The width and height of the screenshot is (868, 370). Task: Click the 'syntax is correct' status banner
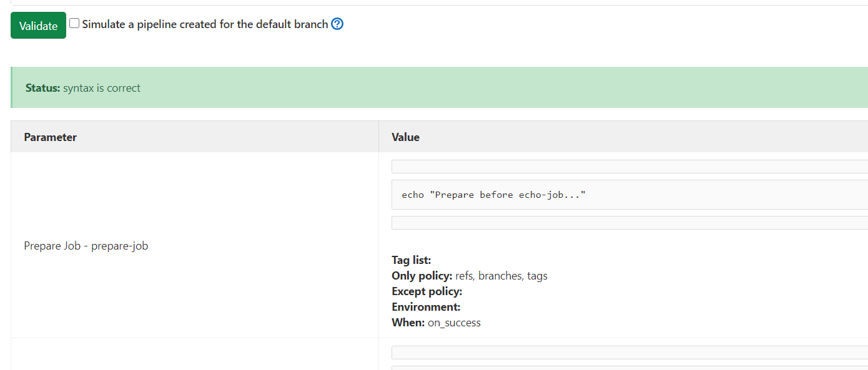pyautogui.click(x=439, y=87)
